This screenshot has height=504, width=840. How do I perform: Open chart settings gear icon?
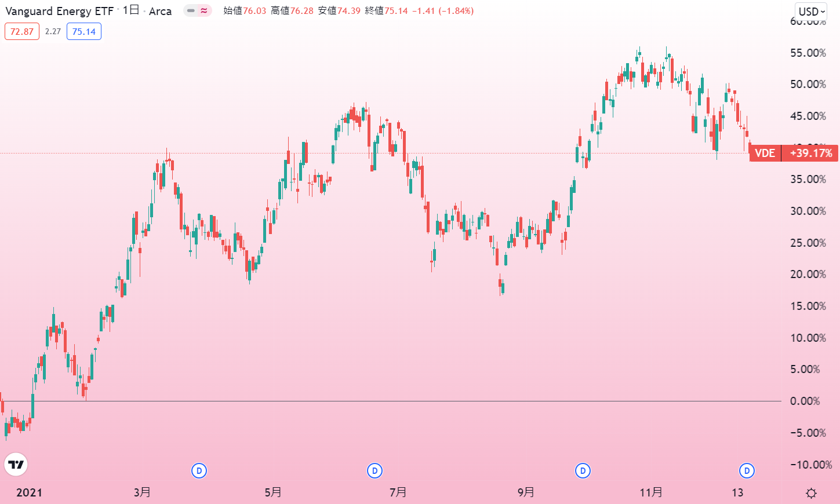click(x=811, y=493)
